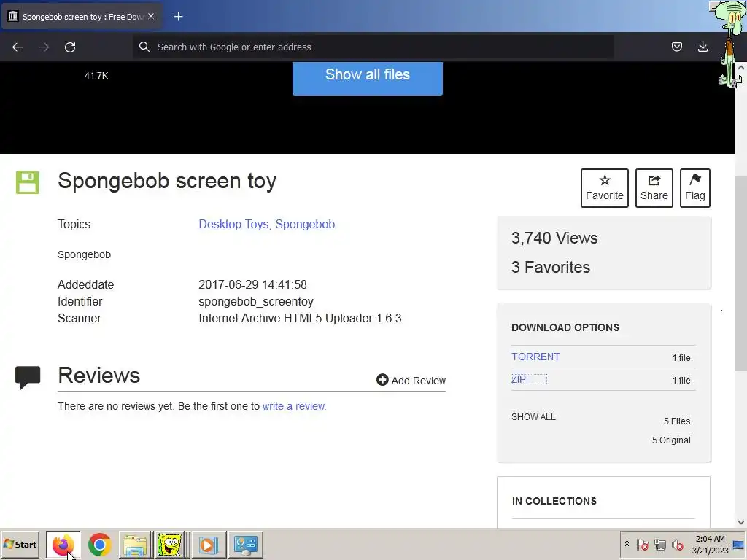This screenshot has width=747, height=560.
Task: Click the Spongebob app taskbar icon
Action: (x=171, y=544)
